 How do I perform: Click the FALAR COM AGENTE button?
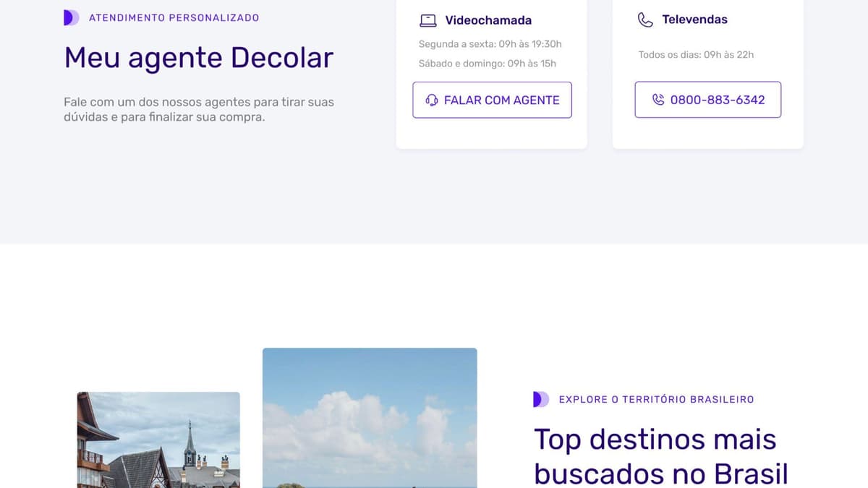pyautogui.click(x=492, y=100)
